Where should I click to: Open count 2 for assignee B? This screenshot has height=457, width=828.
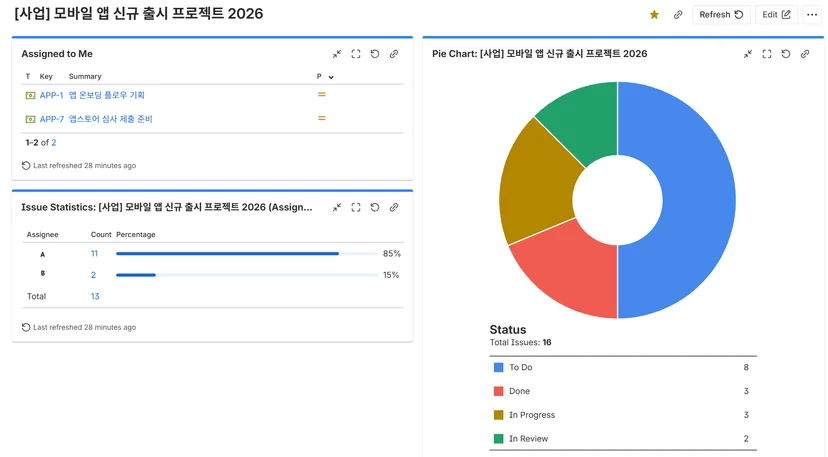point(93,275)
